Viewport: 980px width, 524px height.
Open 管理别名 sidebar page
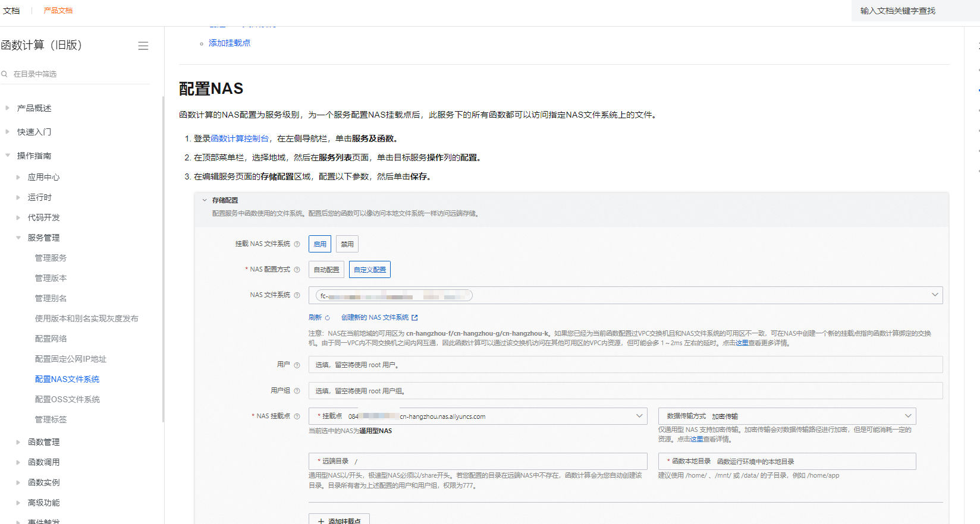51,298
